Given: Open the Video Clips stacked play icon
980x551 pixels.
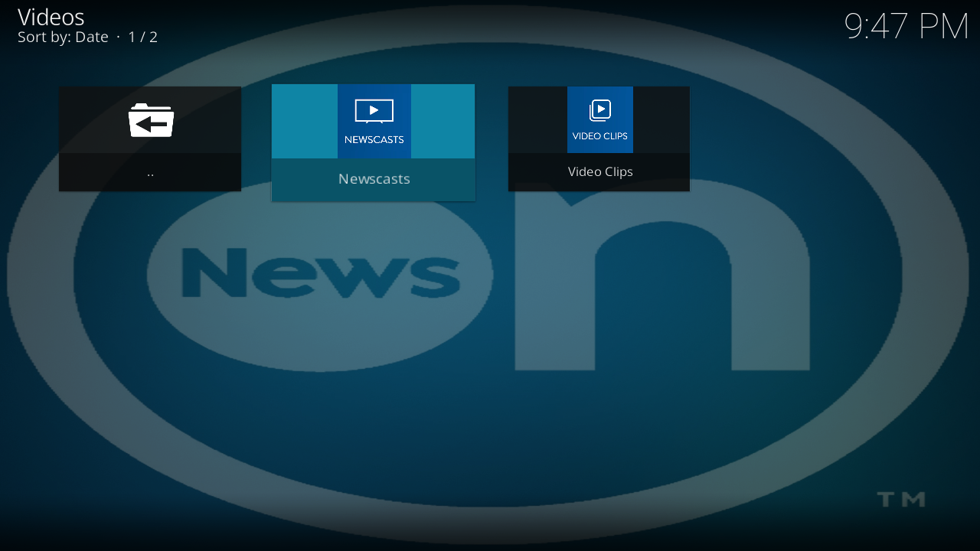Looking at the screenshot, I should (600, 110).
